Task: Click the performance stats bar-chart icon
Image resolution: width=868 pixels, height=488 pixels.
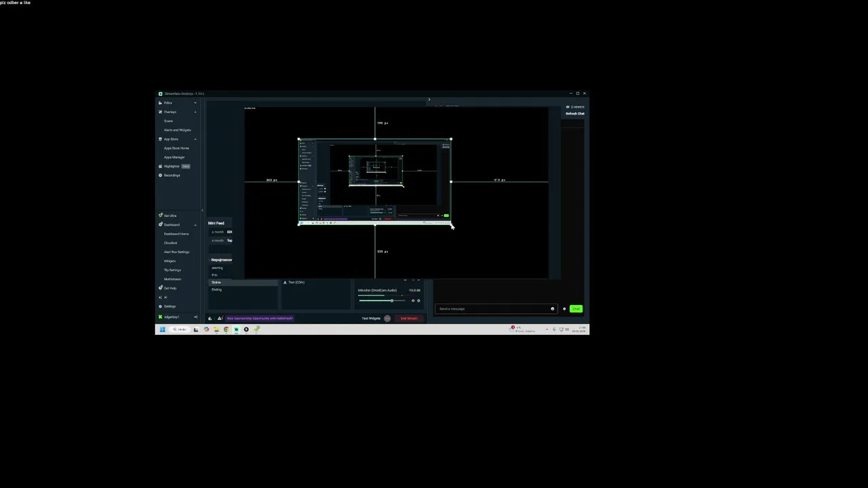Action: pos(210,319)
